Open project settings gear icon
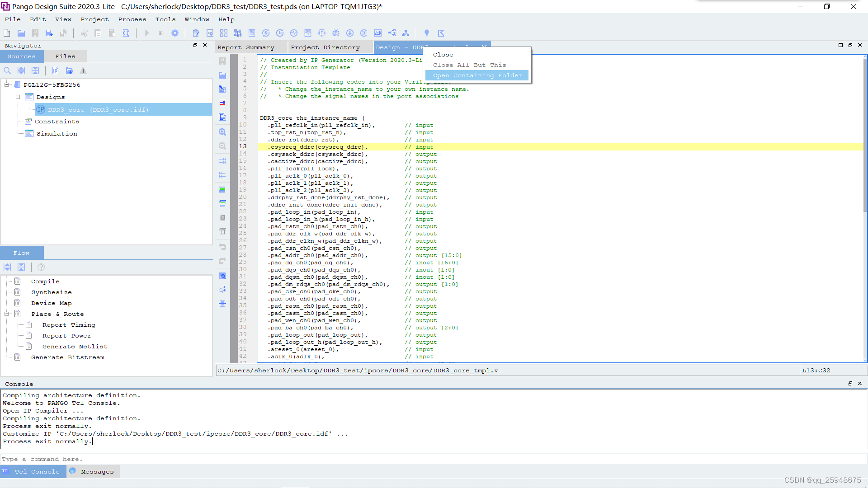The width and height of the screenshot is (868, 488). tap(175, 33)
